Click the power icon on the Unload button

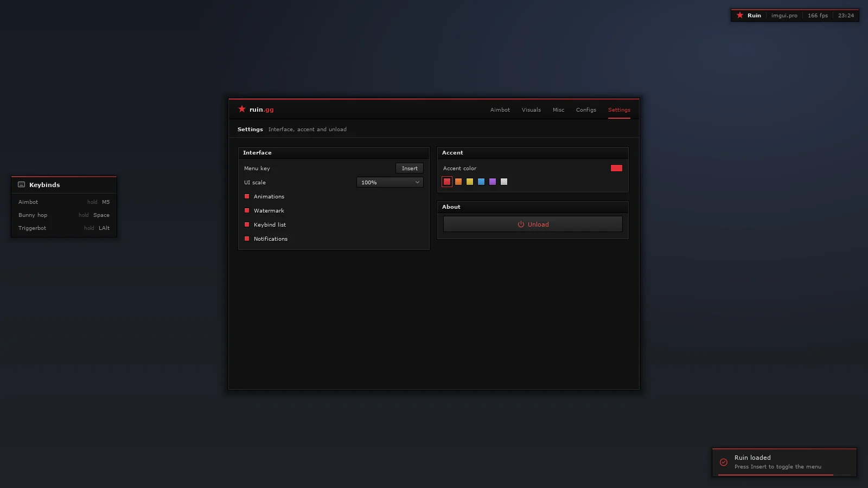coord(521,224)
